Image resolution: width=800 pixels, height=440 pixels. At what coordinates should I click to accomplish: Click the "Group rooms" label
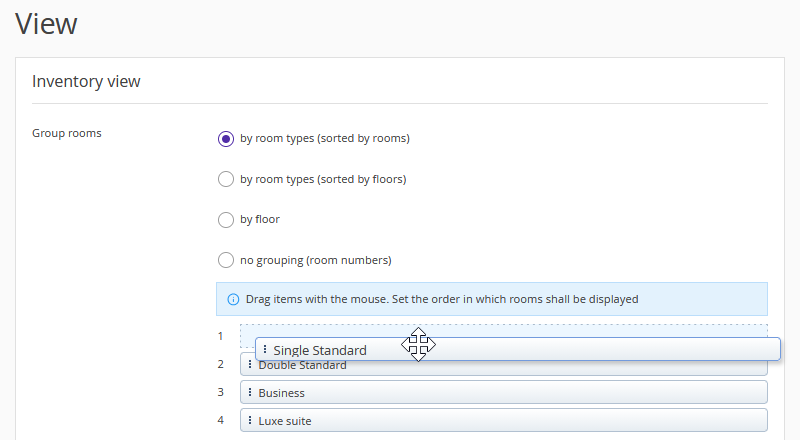[67, 133]
